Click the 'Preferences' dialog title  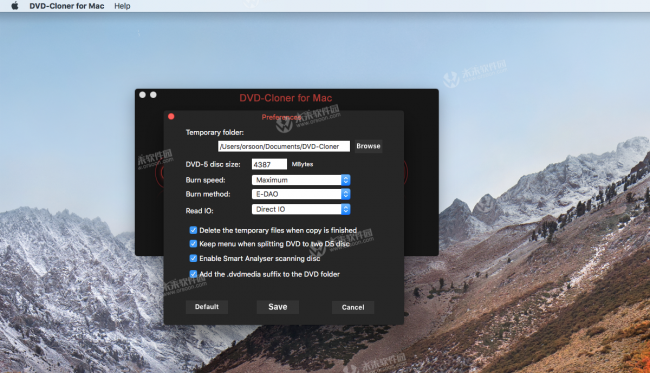(x=281, y=117)
